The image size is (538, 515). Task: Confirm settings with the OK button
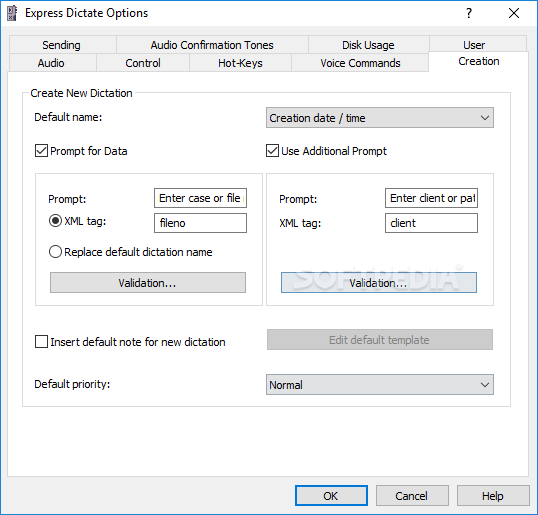tap(331, 496)
